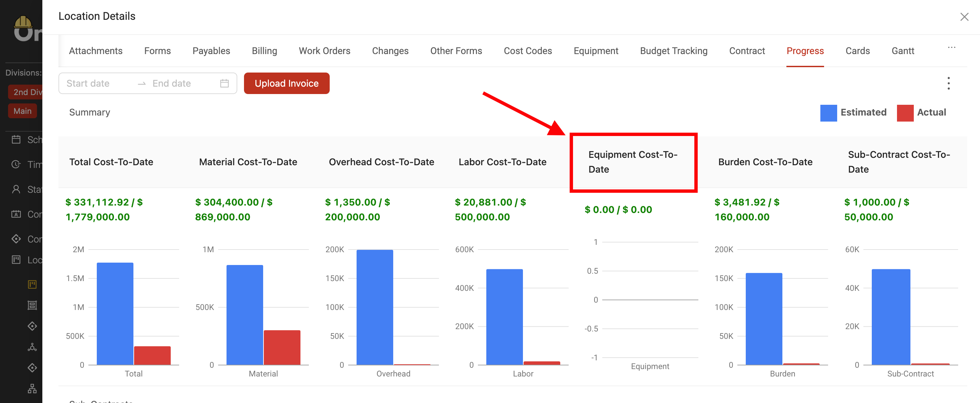Open the Payables tab
This screenshot has width=980, height=403.
coord(211,51)
